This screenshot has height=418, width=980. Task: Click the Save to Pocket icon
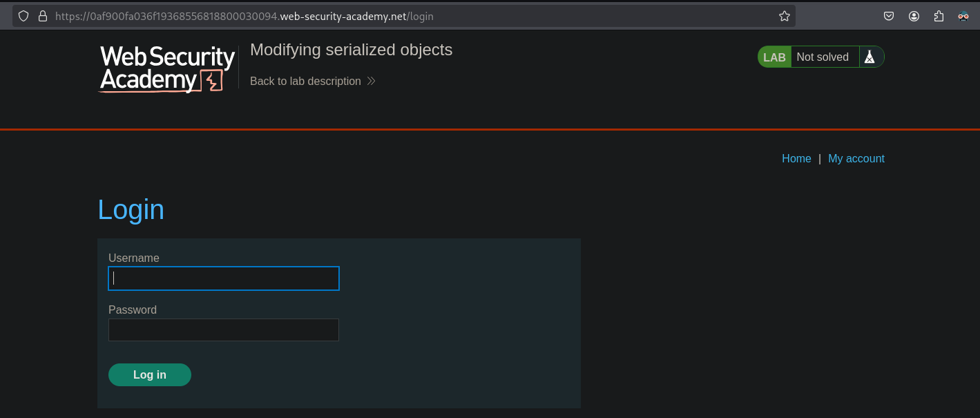pos(890,16)
